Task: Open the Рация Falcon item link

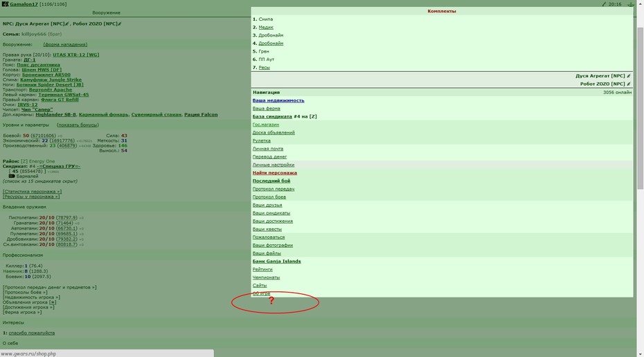Action: (201, 114)
